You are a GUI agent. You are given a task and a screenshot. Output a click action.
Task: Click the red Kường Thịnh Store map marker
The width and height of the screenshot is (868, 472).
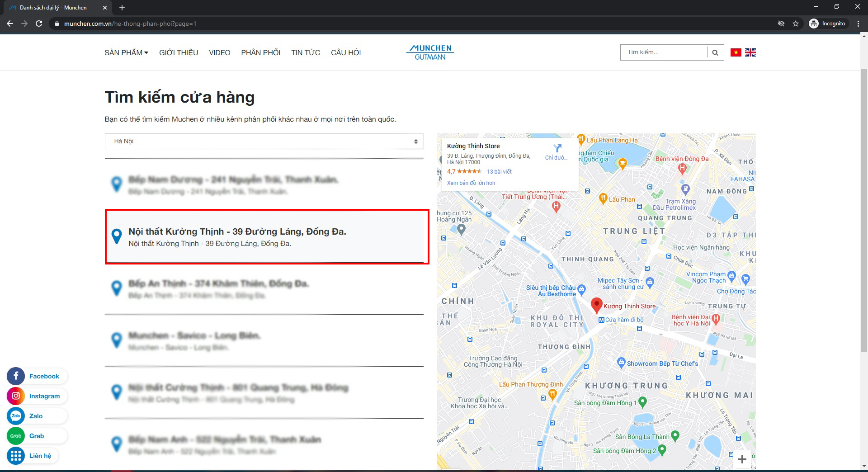(597, 306)
